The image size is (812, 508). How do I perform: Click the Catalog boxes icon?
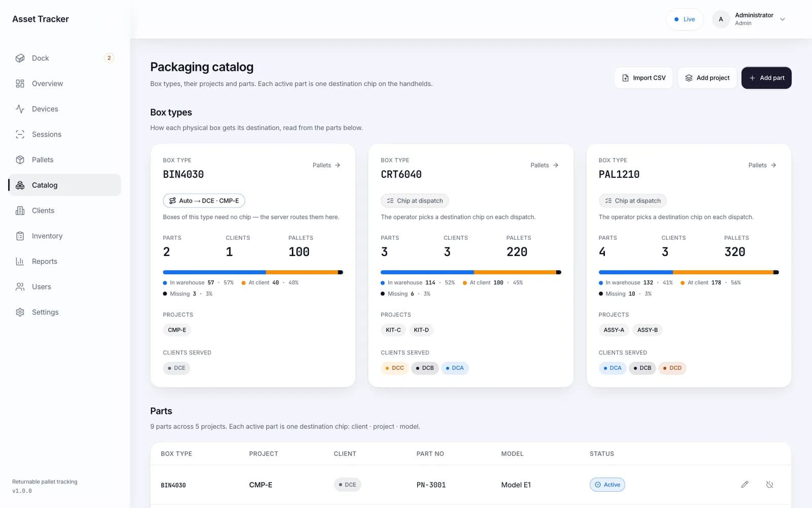click(20, 185)
